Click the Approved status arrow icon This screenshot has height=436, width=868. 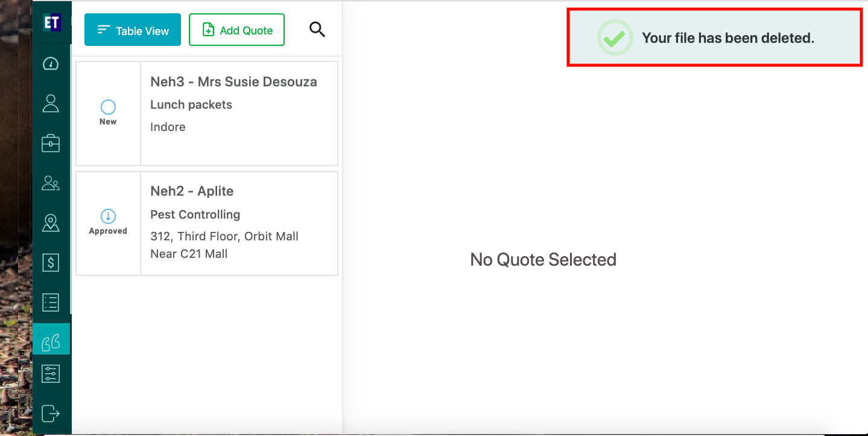click(x=108, y=216)
